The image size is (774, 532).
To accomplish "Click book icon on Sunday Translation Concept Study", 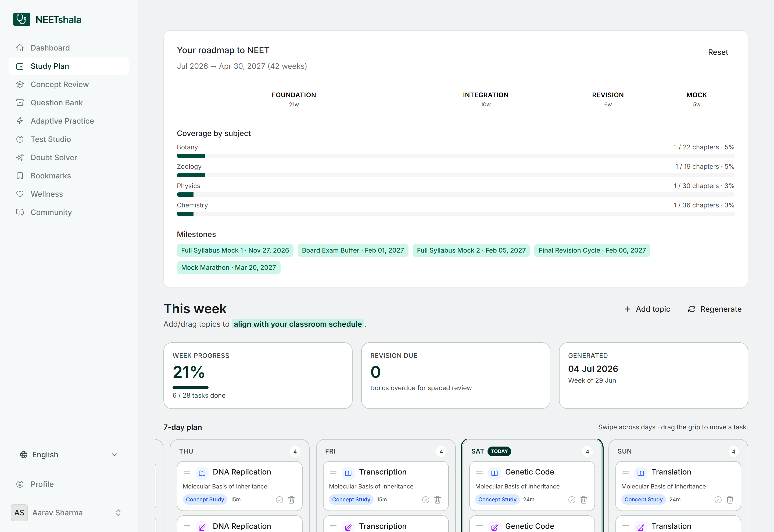I will tap(641, 473).
